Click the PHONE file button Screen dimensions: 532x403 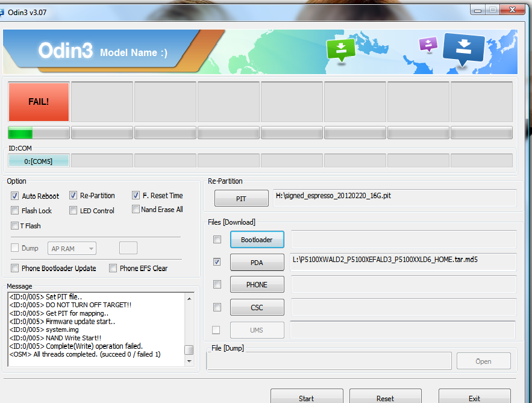coord(257,284)
